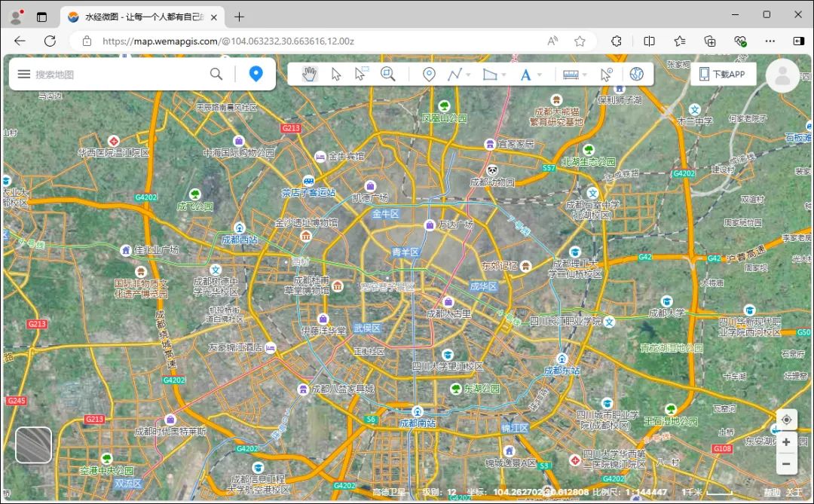Click the read aloud icon in the address bar

click(552, 41)
